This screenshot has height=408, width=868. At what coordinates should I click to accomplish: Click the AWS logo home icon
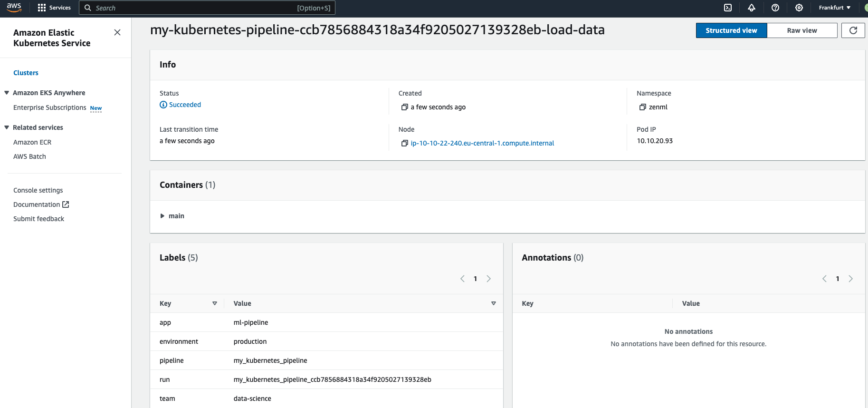pyautogui.click(x=14, y=8)
